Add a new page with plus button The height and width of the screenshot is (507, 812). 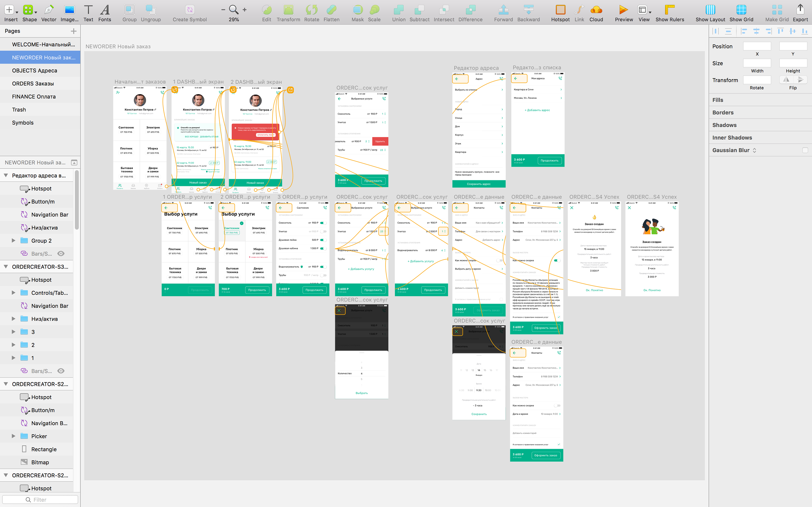tap(73, 31)
